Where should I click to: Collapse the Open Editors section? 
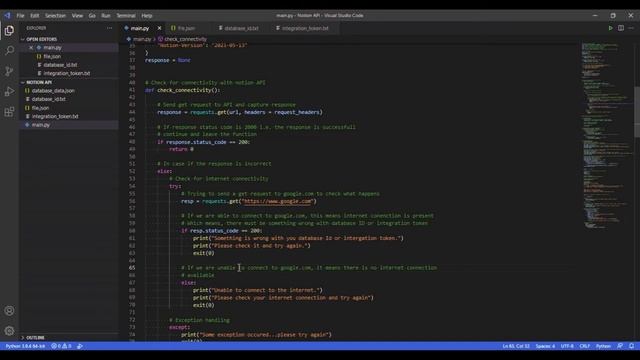pyautogui.click(x=41, y=39)
